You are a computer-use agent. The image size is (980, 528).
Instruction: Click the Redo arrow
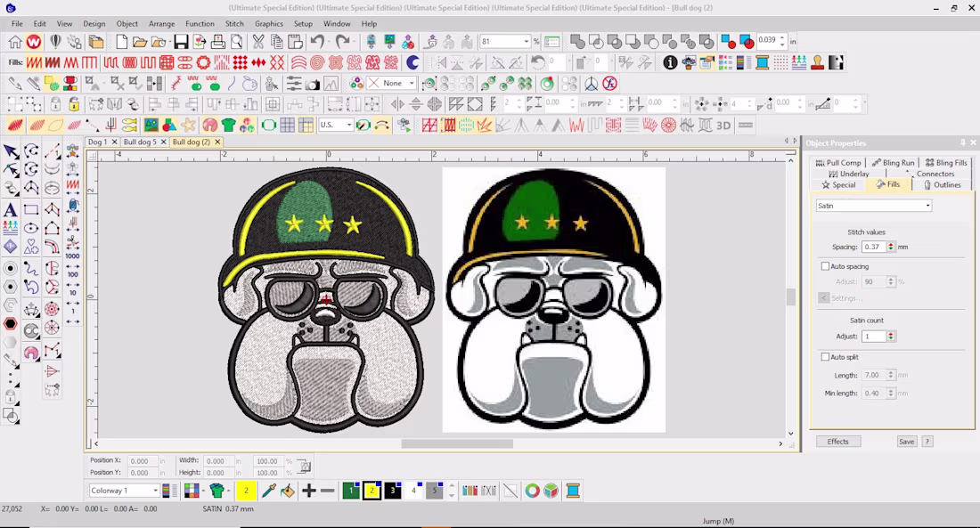pyautogui.click(x=342, y=42)
